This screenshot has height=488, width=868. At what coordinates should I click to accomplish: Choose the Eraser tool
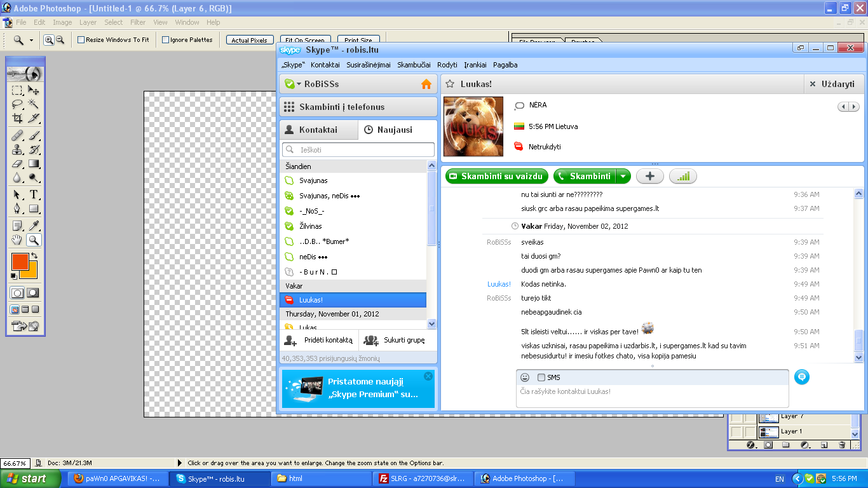17,164
